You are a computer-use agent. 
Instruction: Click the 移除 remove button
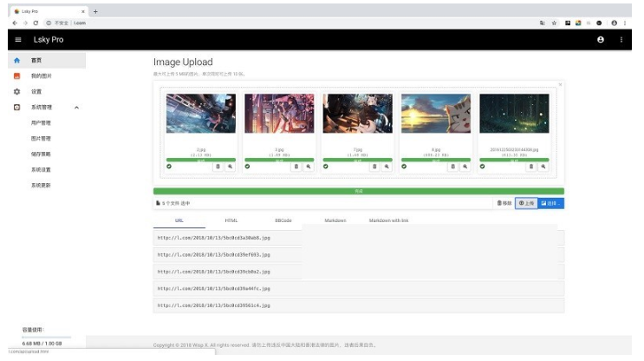tap(504, 203)
